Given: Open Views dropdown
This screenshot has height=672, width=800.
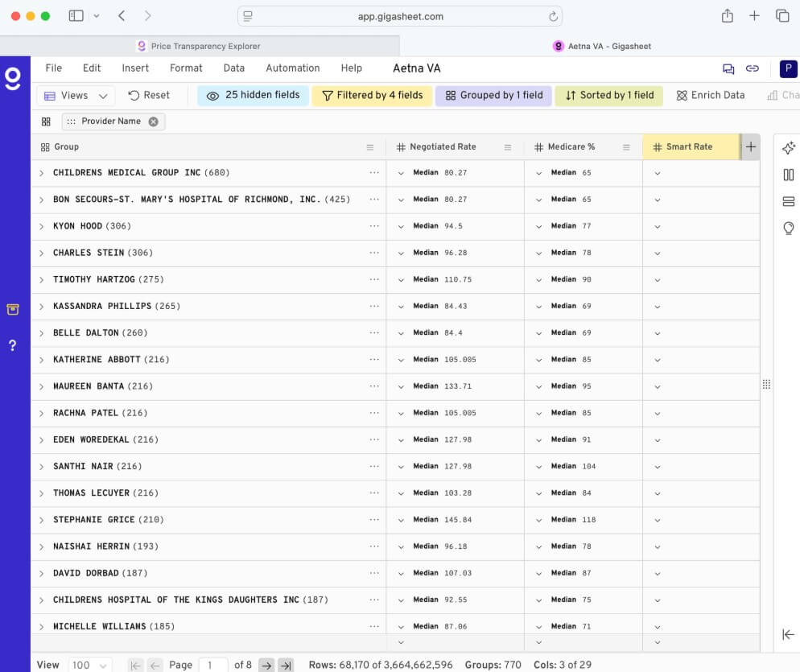Looking at the screenshot, I should point(76,96).
